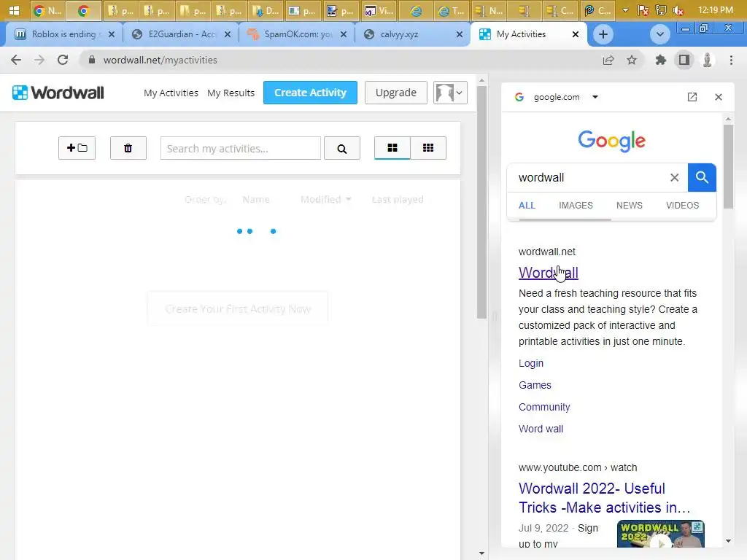Screen dimensions: 747x560
Task: Select the NEWS search tab
Action: click(x=630, y=205)
